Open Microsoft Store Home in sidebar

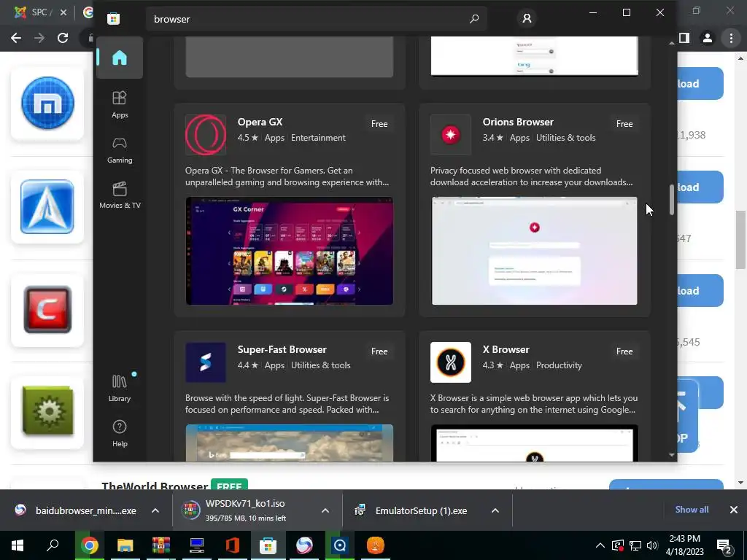(x=120, y=58)
